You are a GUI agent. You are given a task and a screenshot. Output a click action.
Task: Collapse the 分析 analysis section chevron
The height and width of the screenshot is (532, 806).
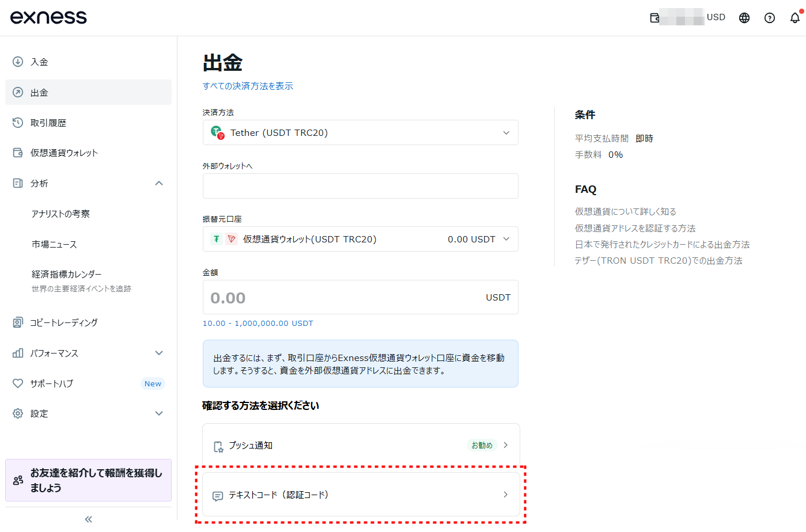click(159, 183)
